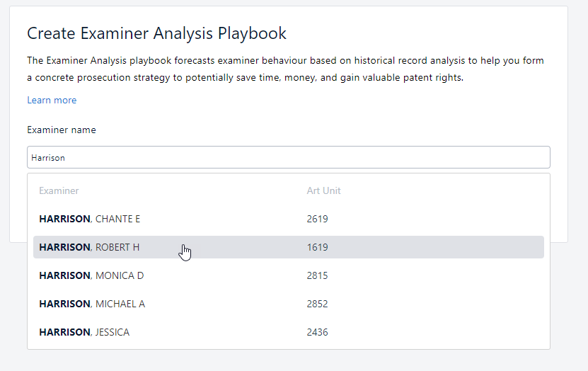Select the row with art unit 2436

click(317, 332)
